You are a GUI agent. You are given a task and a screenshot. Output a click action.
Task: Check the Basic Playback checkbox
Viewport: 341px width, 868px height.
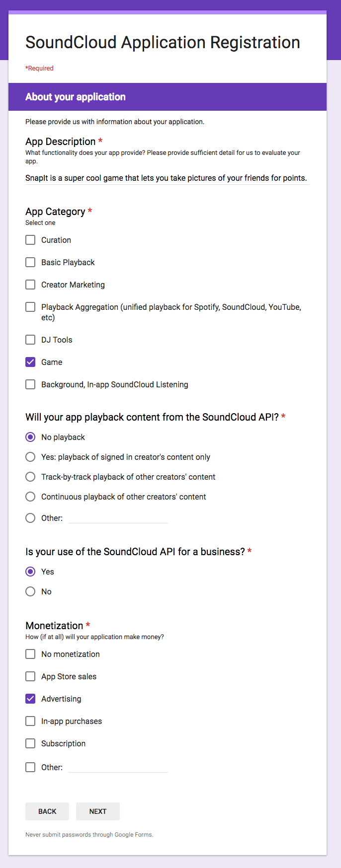30,262
